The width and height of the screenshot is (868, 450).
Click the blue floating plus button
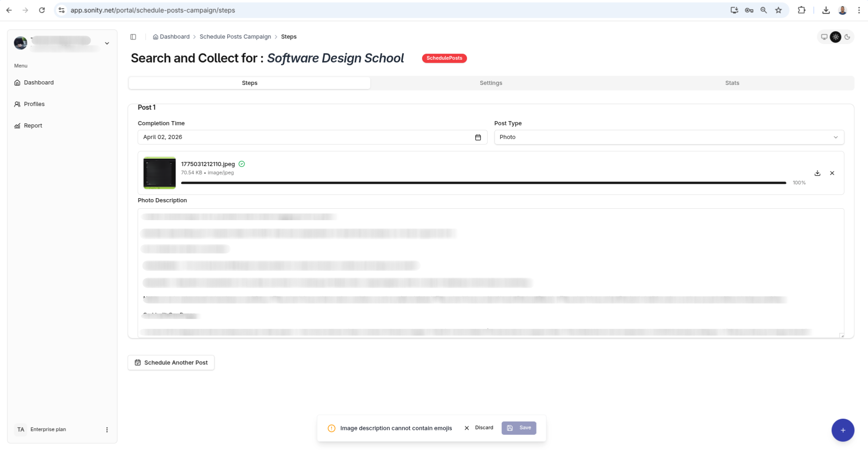pyautogui.click(x=843, y=430)
